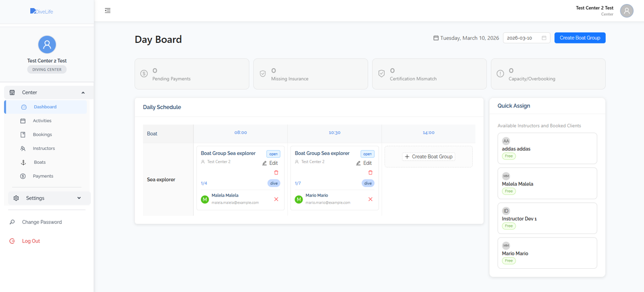
Task: Click the DiveLife logo
Action: point(41,11)
